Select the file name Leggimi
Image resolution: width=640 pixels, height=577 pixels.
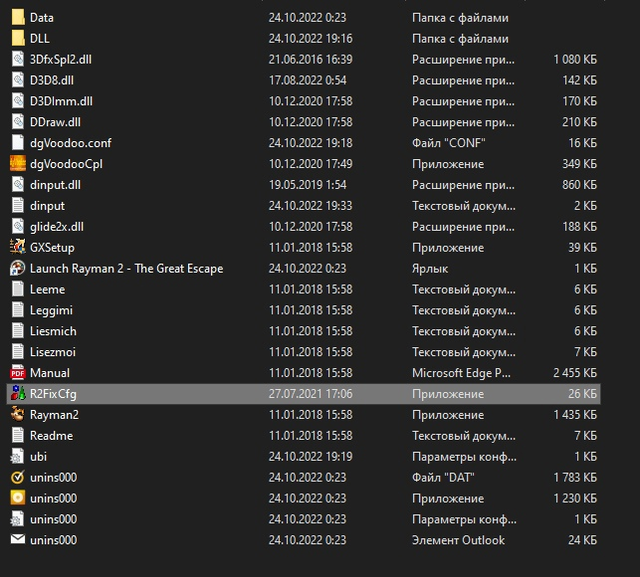pyautogui.click(x=51, y=310)
